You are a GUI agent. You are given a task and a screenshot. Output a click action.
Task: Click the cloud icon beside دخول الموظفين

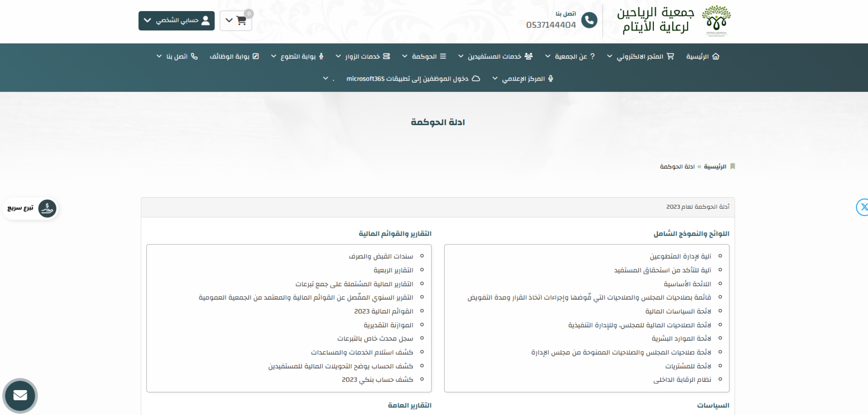476,79
